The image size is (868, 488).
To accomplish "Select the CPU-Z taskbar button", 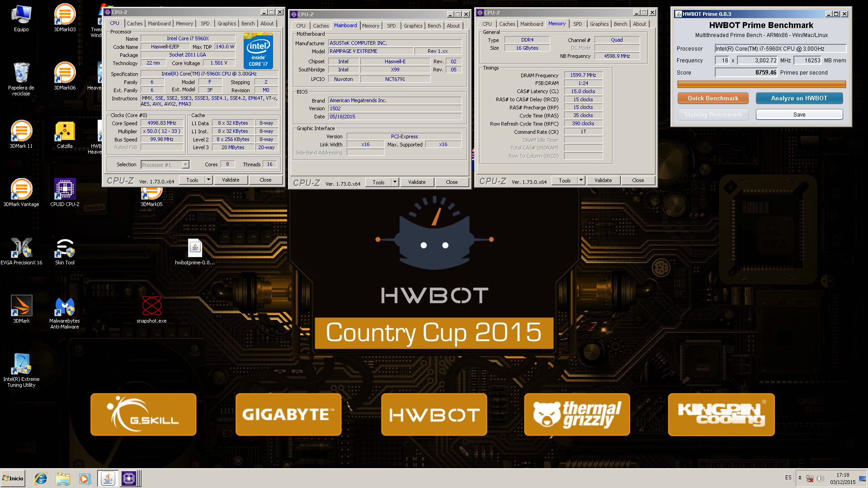I will tap(129, 479).
